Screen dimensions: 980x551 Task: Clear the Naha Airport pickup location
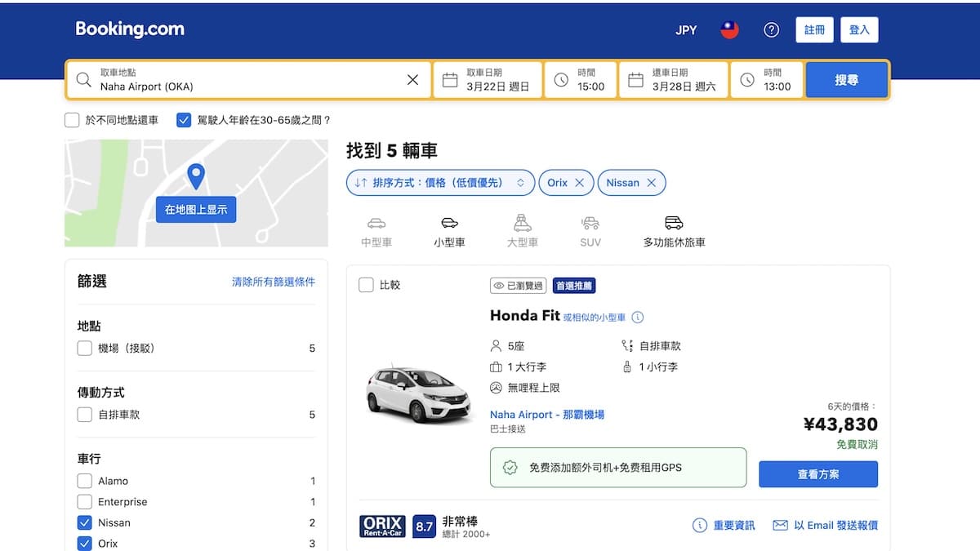[412, 80]
